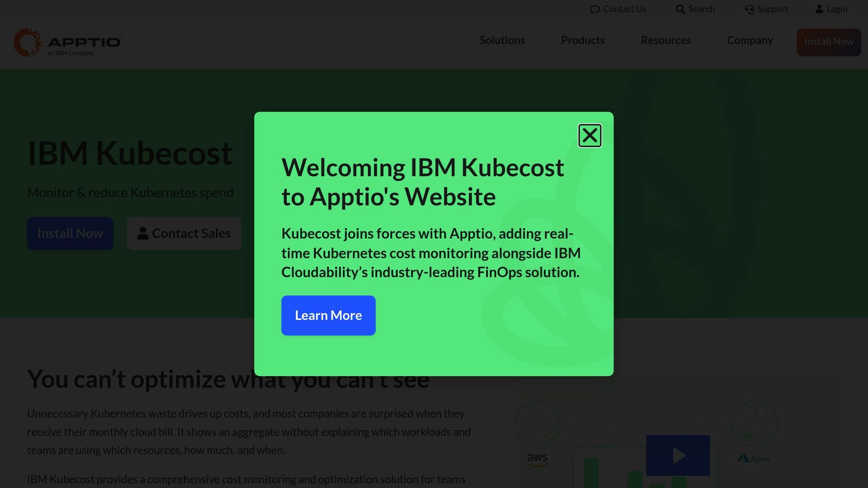This screenshot has height=488, width=868.
Task: Click the Contact Us chat bubble icon
Action: (595, 9)
